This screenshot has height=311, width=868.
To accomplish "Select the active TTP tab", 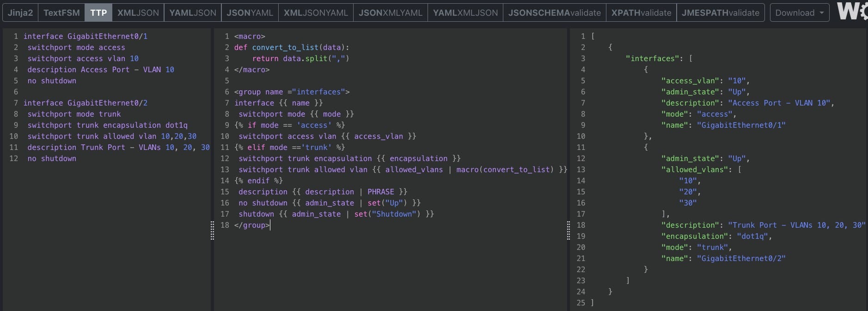I will tap(98, 13).
